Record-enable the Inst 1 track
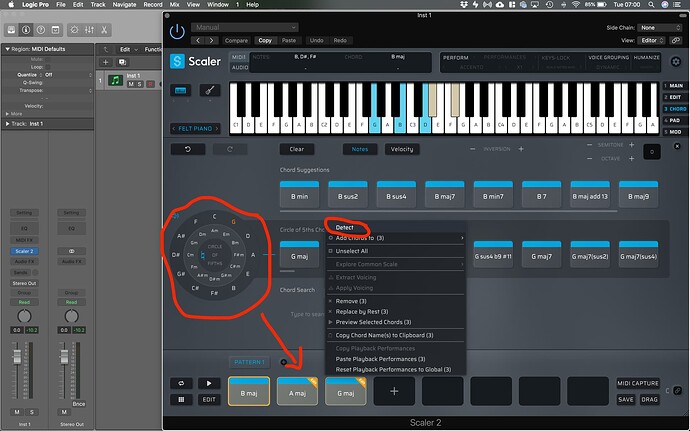The height and width of the screenshot is (431, 690). (x=150, y=84)
